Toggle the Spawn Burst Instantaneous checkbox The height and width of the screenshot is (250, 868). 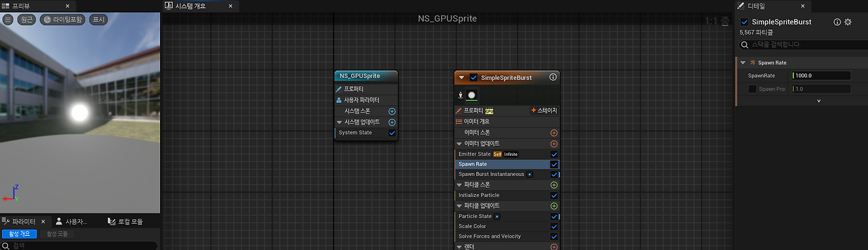pos(554,174)
